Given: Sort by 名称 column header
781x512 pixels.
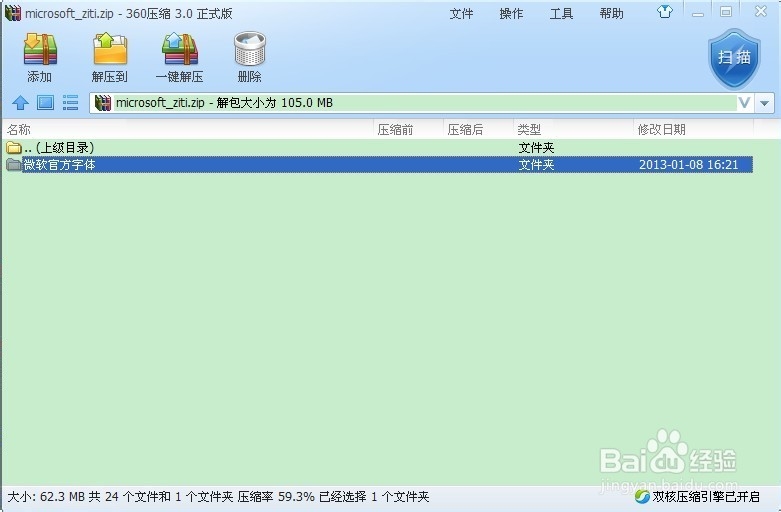Looking at the screenshot, I should [188, 129].
